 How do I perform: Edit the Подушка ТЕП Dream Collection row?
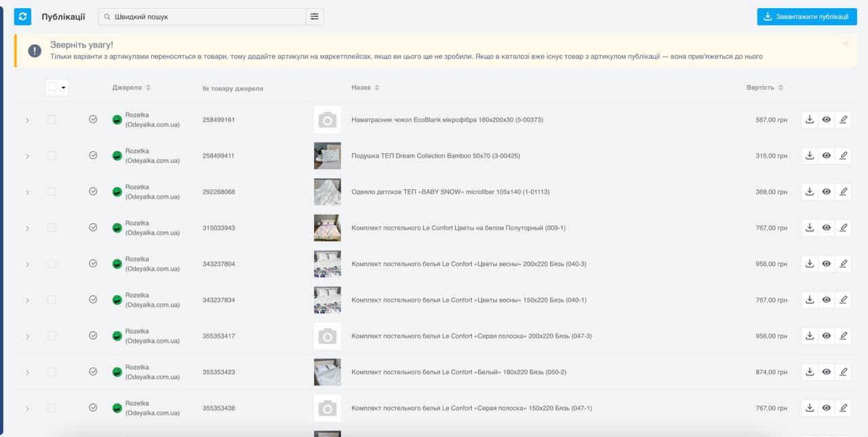click(x=843, y=155)
